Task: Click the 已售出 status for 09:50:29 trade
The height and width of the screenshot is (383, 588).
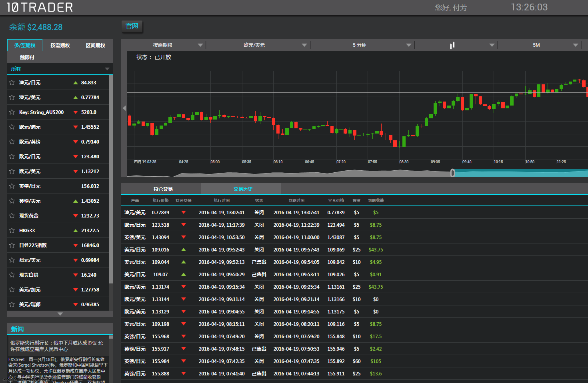Action: (259, 275)
